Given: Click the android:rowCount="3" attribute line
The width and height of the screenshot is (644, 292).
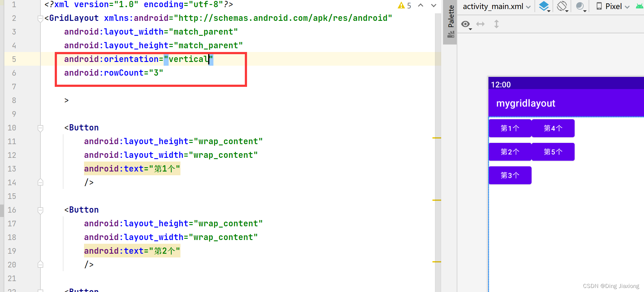Looking at the screenshot, I should click(x=114, y=73).
